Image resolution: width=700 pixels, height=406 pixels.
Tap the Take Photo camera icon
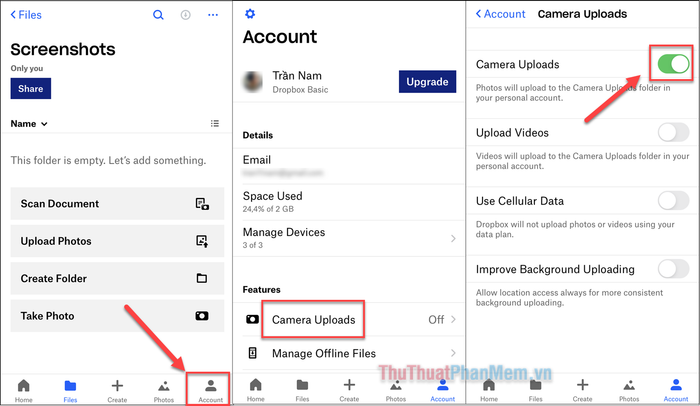[x=202, y=316]
